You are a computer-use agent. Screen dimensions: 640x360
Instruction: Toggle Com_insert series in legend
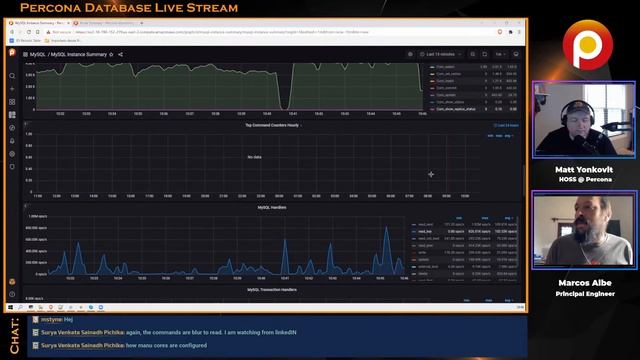click(x=445, y=81)
